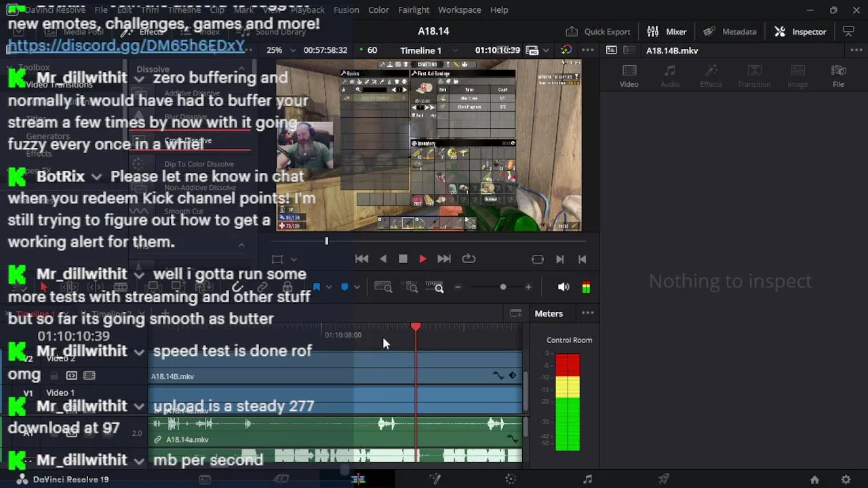Toggle loop playback
This screenshot has height=488, width=868.
pos(469,259)
